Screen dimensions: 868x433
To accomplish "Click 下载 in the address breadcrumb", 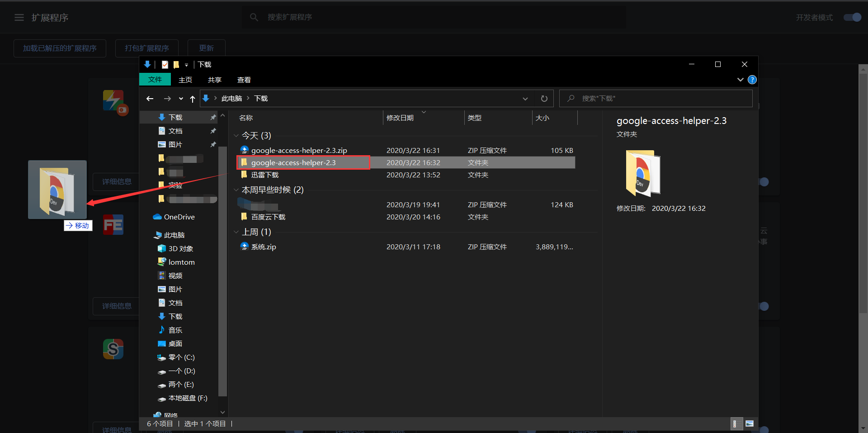I will (261, 99).
